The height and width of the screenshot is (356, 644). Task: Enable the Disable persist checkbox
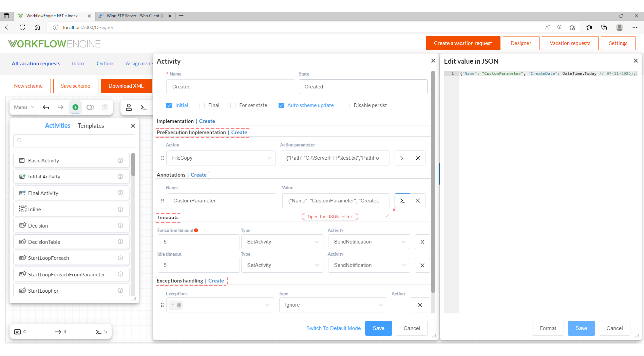347,105
